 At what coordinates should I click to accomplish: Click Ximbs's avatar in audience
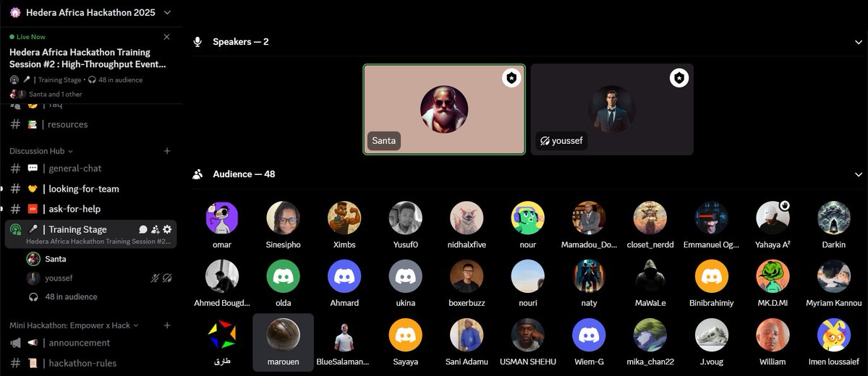tap(344, 218)
